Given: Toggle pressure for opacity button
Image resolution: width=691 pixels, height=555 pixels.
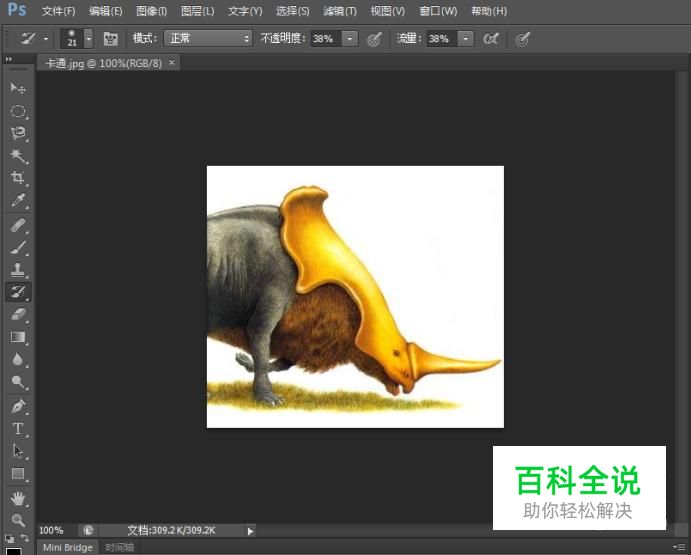Looking at the screenshot, I should (374, 39).
